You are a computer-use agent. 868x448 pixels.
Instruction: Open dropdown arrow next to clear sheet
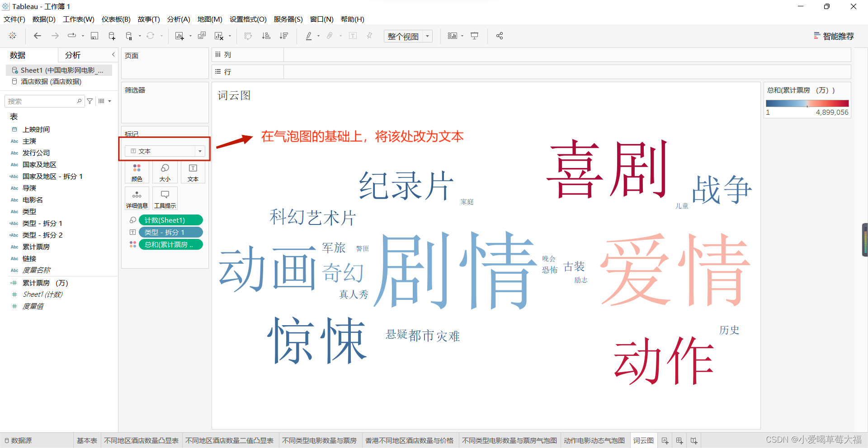tap(230, 36)
